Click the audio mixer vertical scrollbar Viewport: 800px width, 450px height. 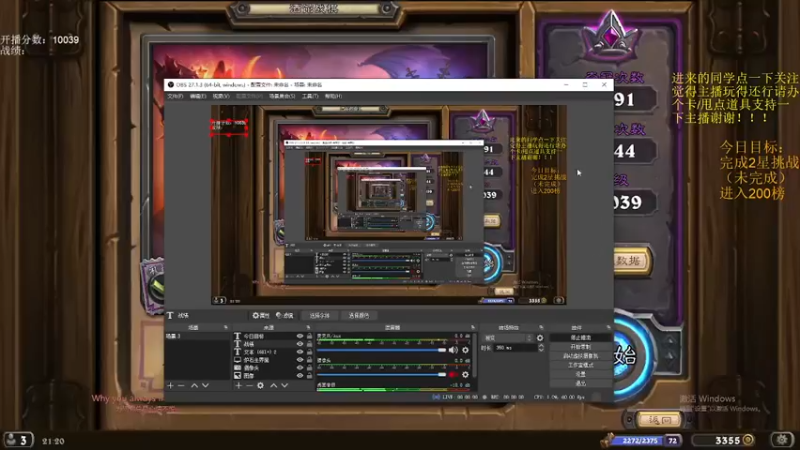coord(476,357)
